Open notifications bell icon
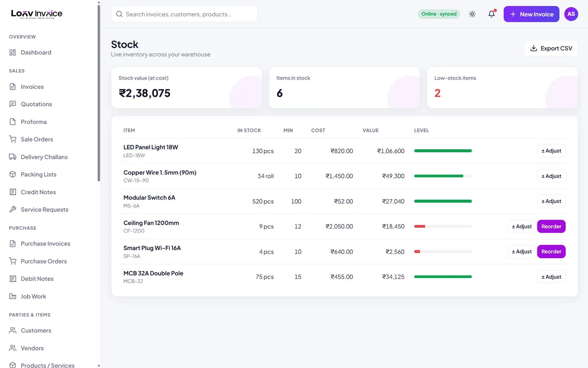This screenshot has width=588, height=368. [492, 14]
